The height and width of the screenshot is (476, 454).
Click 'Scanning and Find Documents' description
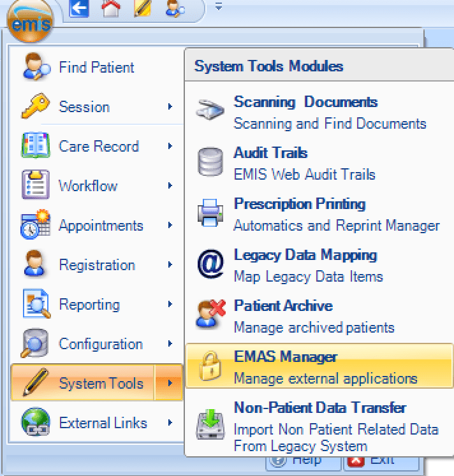point(330,124)
